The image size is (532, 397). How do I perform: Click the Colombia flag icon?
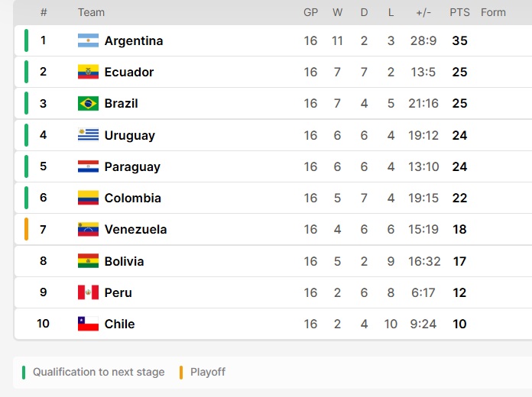(88, 198)
